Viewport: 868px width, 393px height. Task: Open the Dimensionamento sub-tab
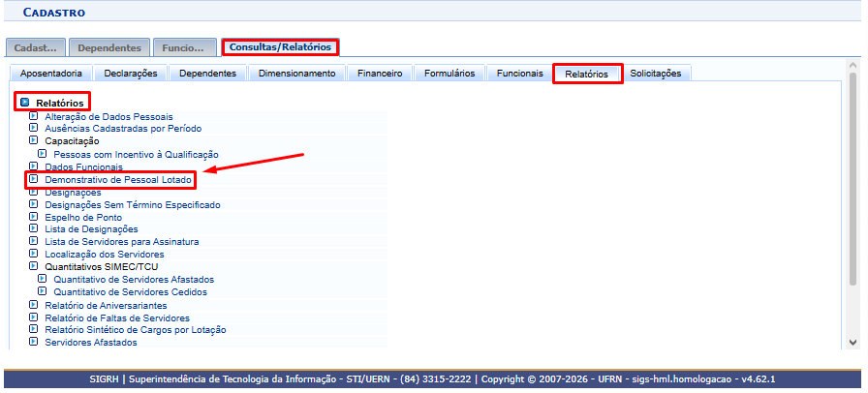point(296,73)
